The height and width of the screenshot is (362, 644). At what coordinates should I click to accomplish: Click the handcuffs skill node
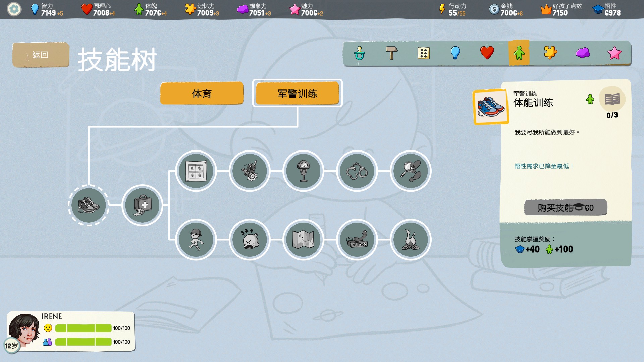click(x=357, y=171)
